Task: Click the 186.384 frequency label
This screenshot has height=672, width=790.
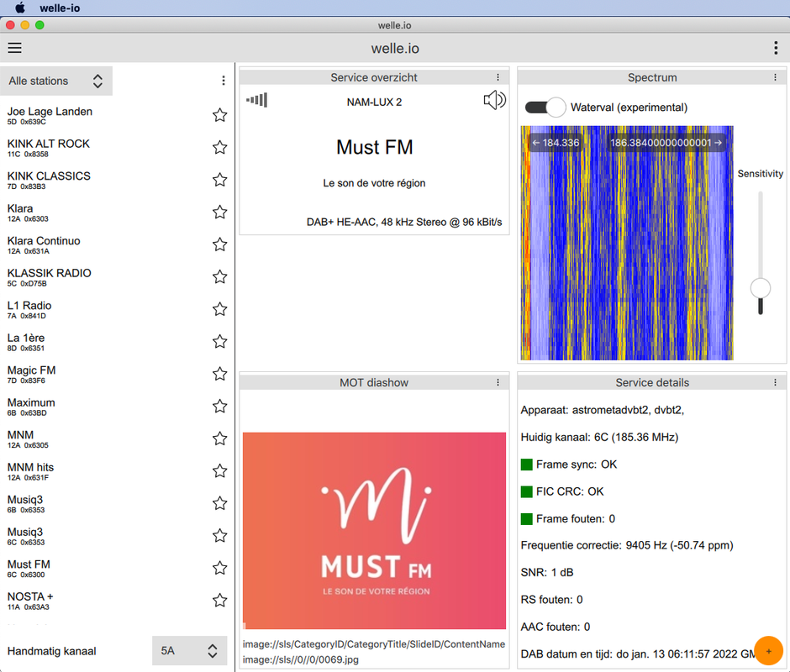Action: click(666, 143)
